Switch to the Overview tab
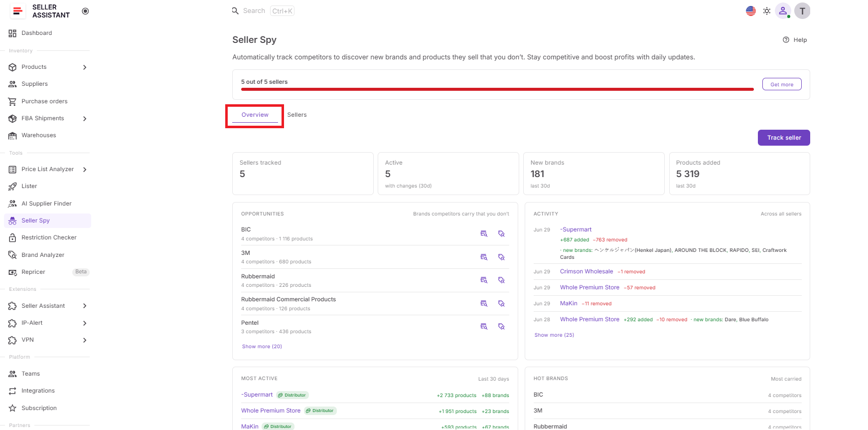 pos(255,115)
